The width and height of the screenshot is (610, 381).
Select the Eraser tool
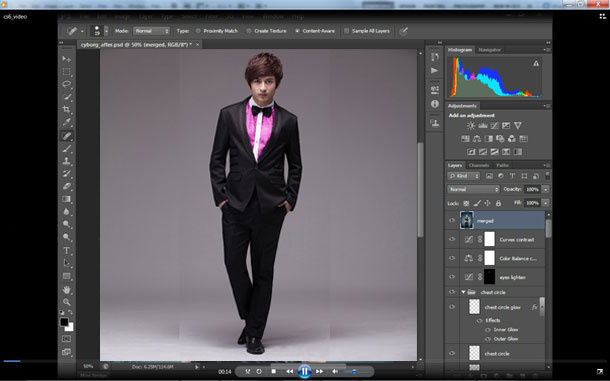[x=67, y=186]
